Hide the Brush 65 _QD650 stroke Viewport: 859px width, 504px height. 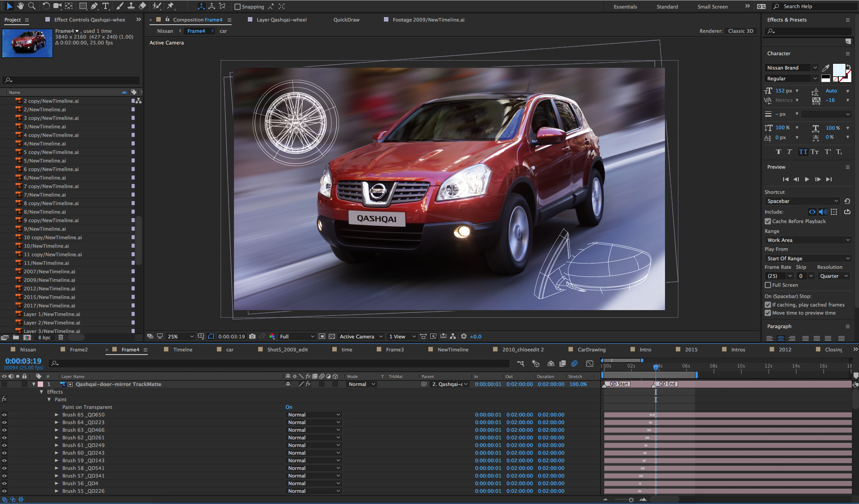coord(4,415)
